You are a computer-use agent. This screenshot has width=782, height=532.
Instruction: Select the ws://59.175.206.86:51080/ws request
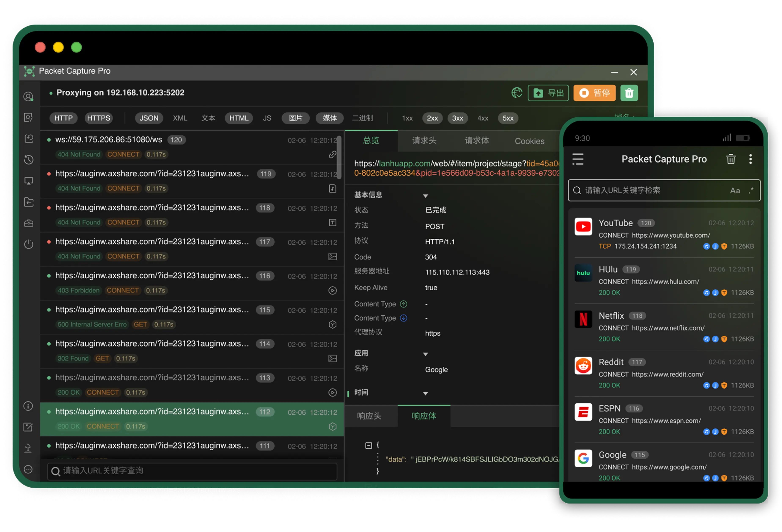192,147
